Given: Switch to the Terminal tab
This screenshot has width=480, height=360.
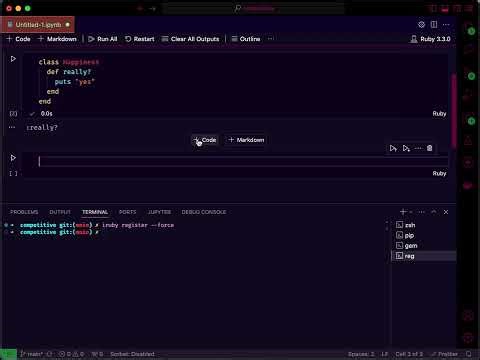Looking at the screenshot, I should click(95, 212).
